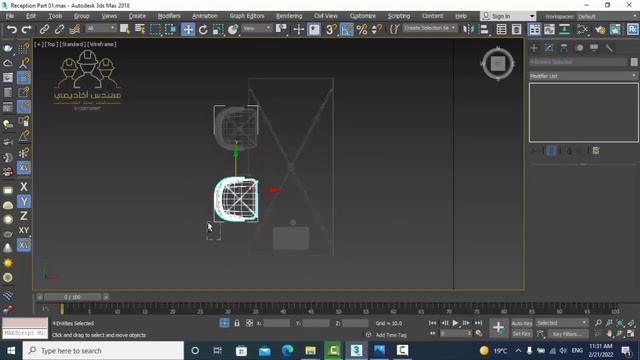Screen dimensions: 640x360
Task: Activate the Select and Rotate tool
Action: (203, 29)
